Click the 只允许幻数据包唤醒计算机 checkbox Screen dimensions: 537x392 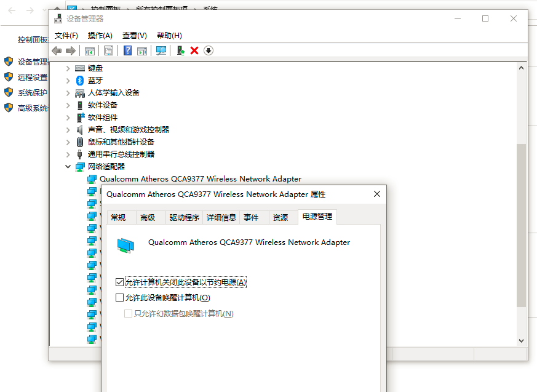(x=128, y=313)
